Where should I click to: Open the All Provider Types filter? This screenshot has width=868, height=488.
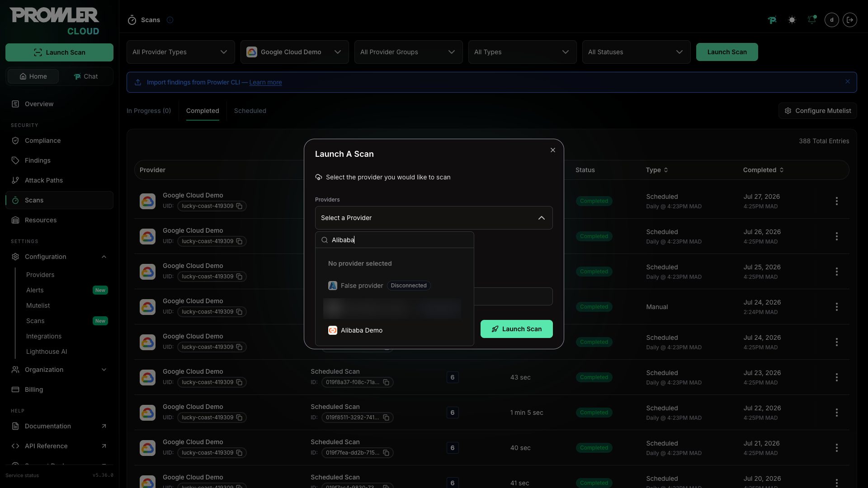coord(181,52)
